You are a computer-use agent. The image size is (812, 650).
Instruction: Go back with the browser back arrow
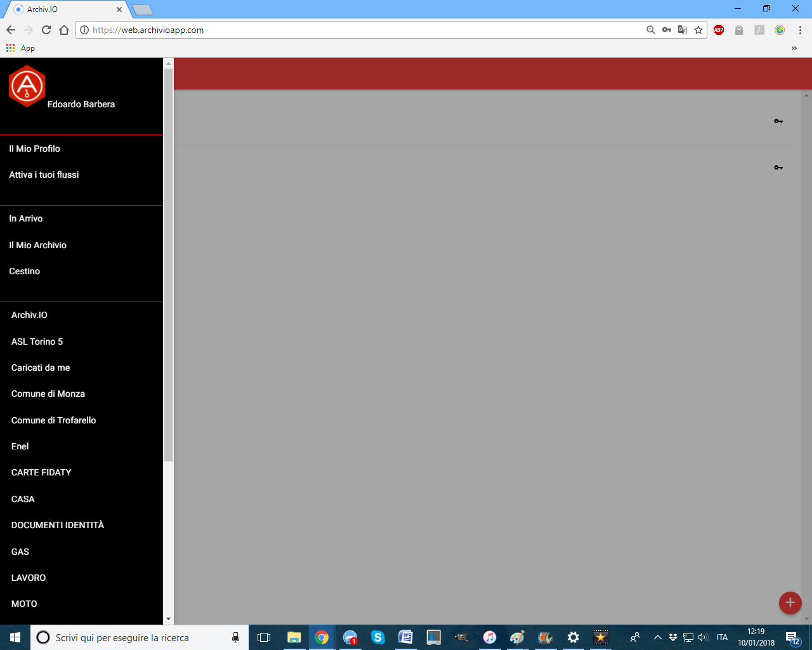[11, 30]
